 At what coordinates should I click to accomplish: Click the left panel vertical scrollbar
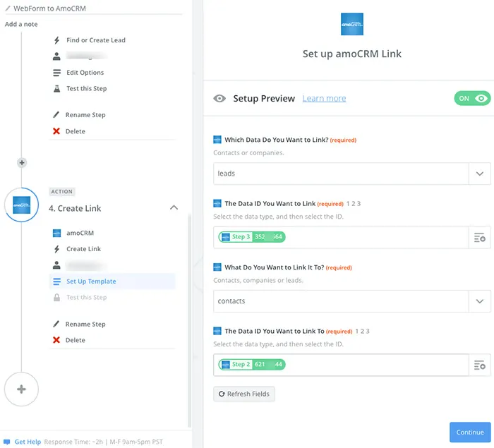(189, 320)
